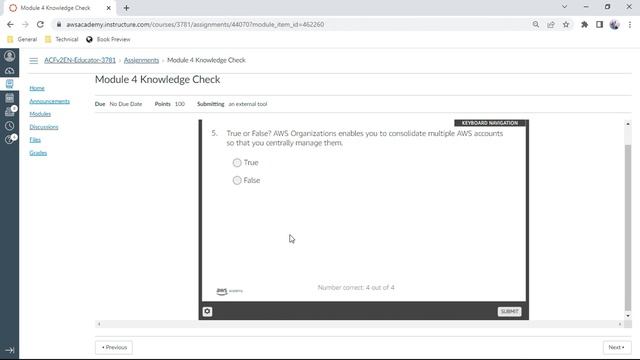Submit the quiz answer
The width and height of the screenshot is (640, 360).
[509, 311]
